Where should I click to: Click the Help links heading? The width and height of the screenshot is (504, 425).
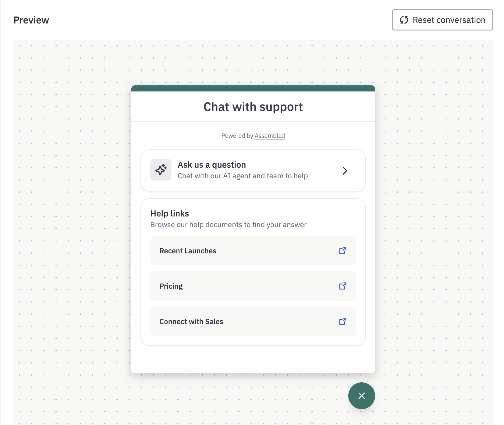[x=170, y=213]
